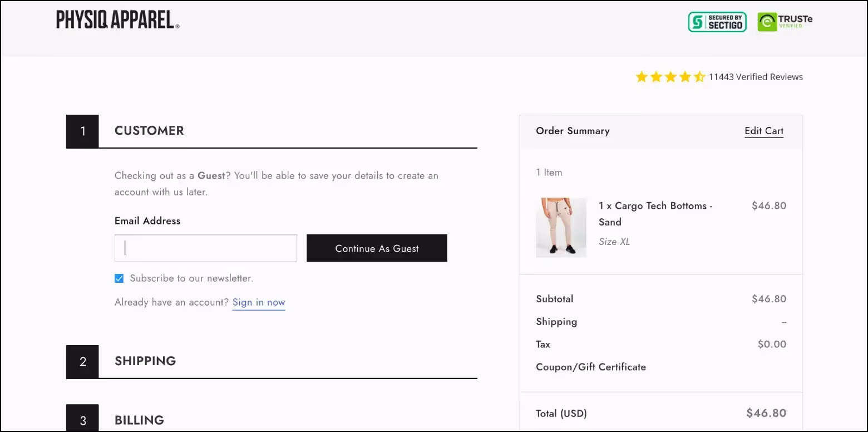Click the Cargo Tech Bottoms - Sand title
Viewport: 868px width, 432px height.
click(655, 213)
